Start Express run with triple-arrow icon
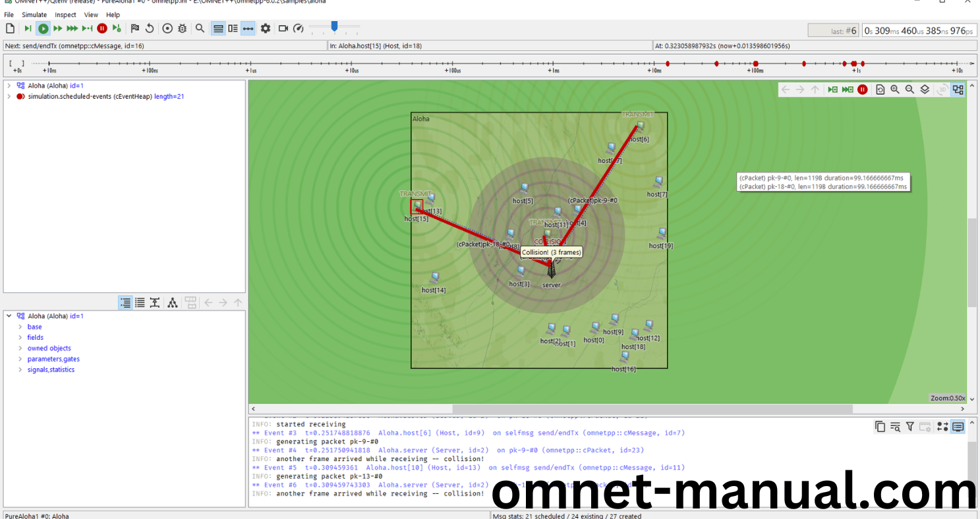 (72, 28)
